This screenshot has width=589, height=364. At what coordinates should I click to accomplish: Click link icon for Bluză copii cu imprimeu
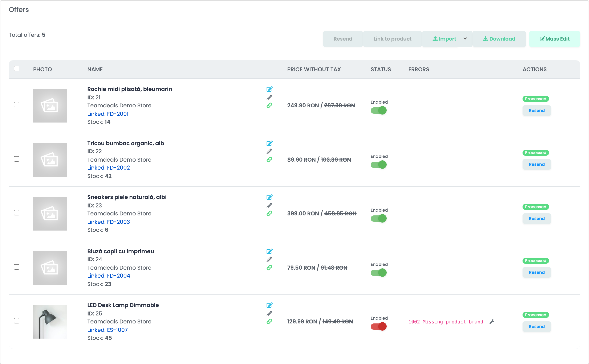(269, 268)
